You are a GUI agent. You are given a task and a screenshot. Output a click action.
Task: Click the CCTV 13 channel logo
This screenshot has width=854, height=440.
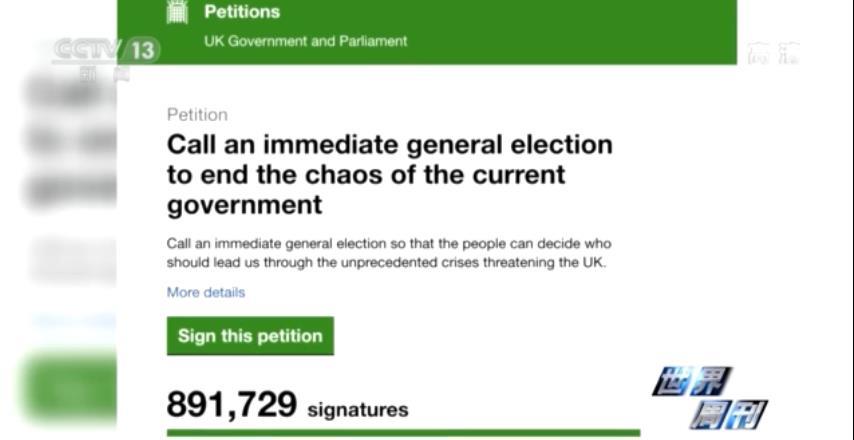pos(105,49)
